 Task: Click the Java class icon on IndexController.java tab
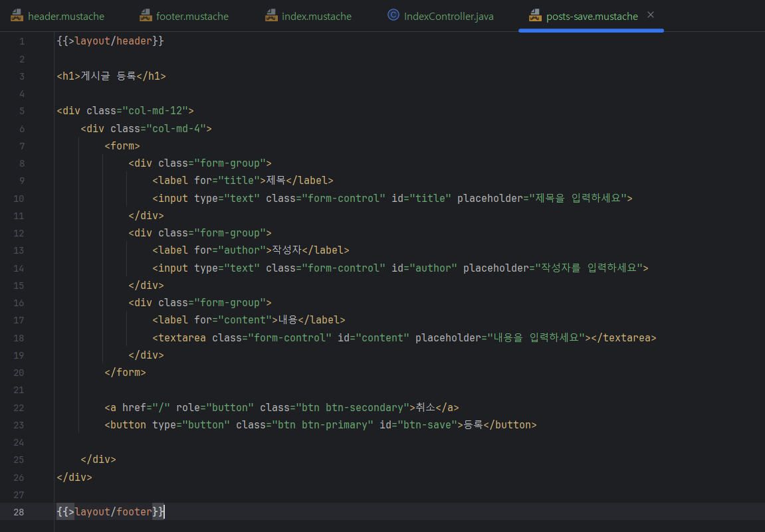(393, 15)
